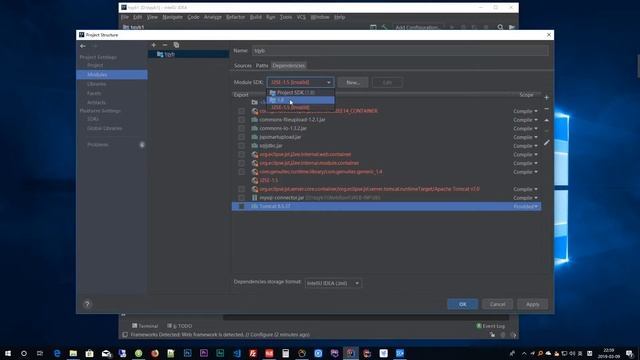Image resolution: width=640 pixels, height=360 pixels.
Task: Open File menu in IntelliJ window
Action: 125,17
